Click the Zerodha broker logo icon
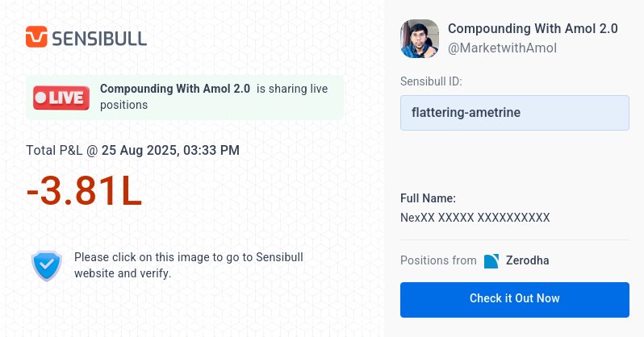Screen dimensions: 644x337 [x=491, y=261]
